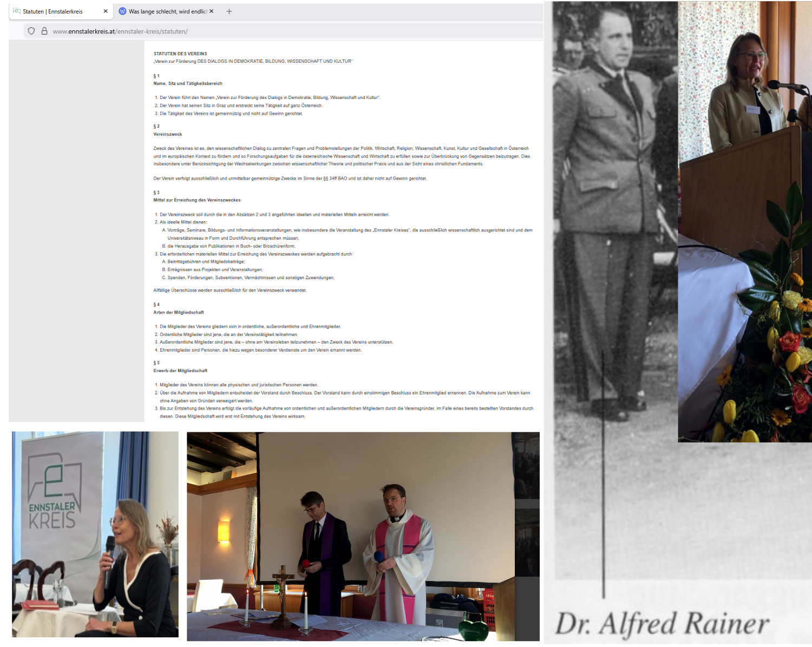Click the 'Mittel zur Erreichung des Vereinszweckes' heading
Image resolution: width=812 pixels, height=647 pixels.
click(x=197, y=200)
